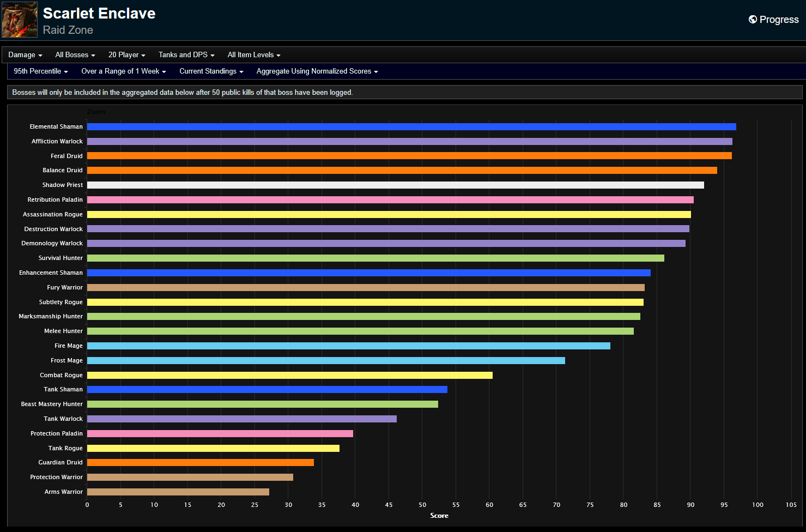Screen dimensions: 806x532
Task: Click the Scarlet Enclave title
Action: [x=99, y=13]
